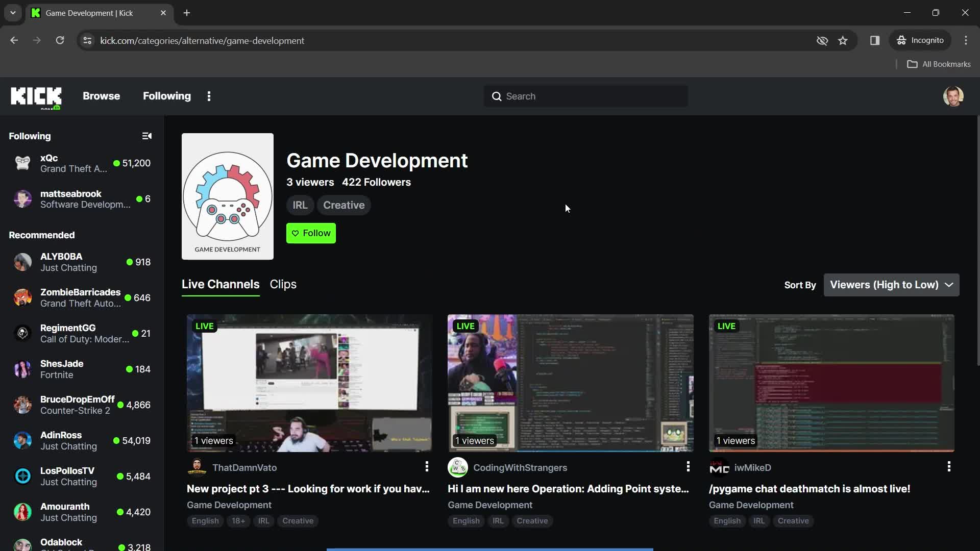This screenshot has height=551, width=980.
Task: Open the Browse menu item
Action: click(x=102, y=96)
